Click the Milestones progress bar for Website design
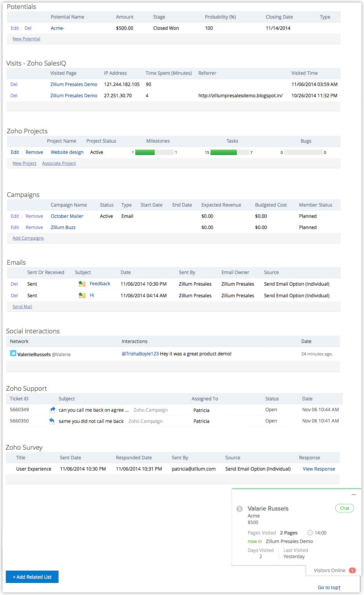 click(x=154, y=152)
